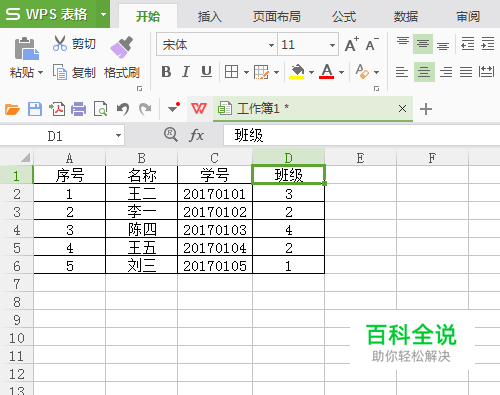This screenshot has height=395, width=500.
Task: Expand the Paste options arrow
Action: 40,72
